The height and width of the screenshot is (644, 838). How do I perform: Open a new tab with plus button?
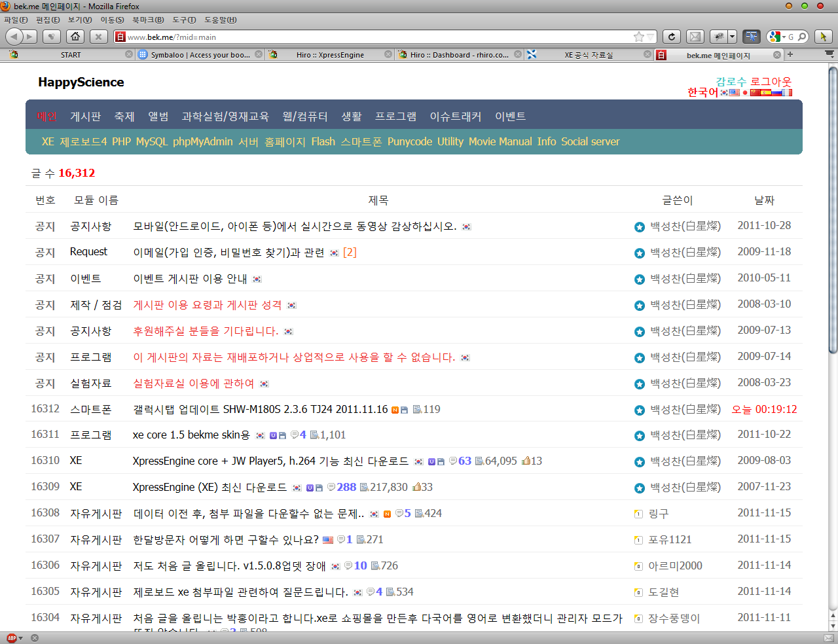pos(790,54)
